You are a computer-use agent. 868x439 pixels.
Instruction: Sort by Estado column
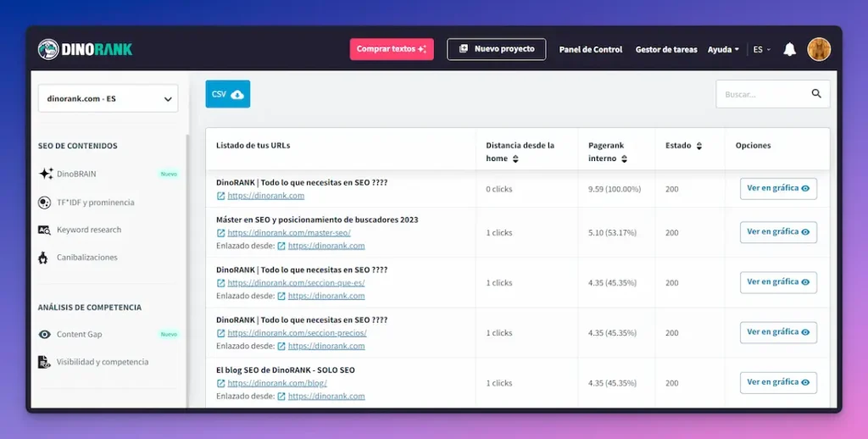[x=699, y=146]
